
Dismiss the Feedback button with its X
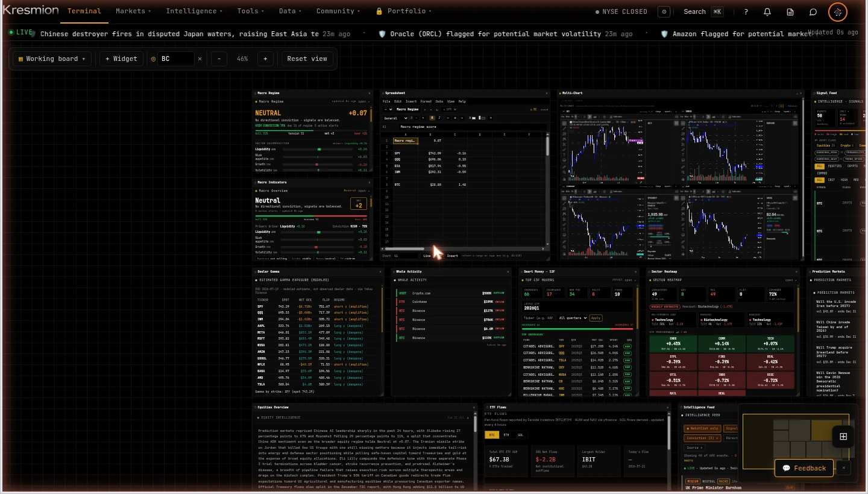[844, 468]
